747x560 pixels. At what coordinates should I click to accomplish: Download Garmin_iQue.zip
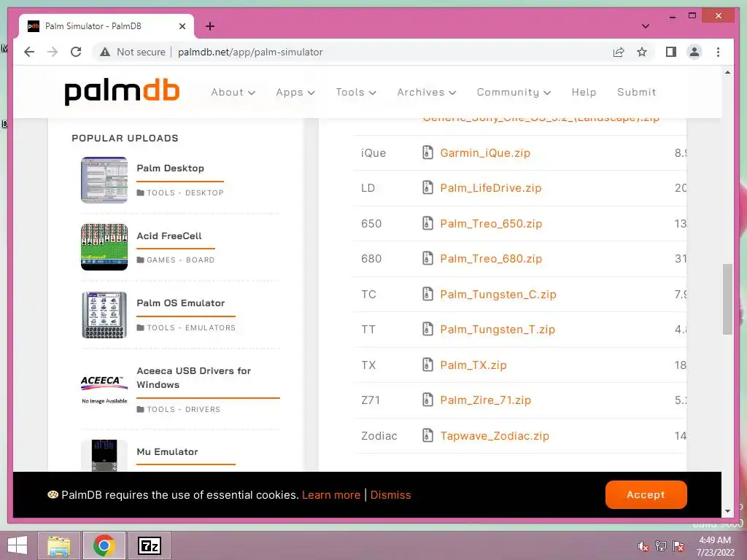pos(485,153)
